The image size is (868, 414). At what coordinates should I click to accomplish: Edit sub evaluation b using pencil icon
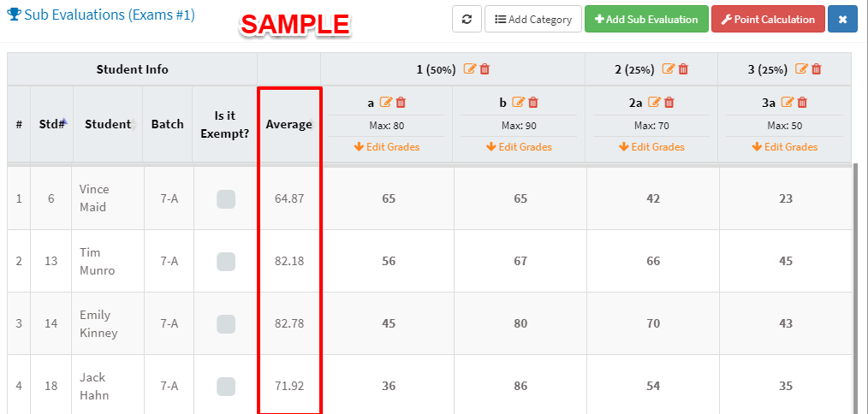click(x=518, y=103)
